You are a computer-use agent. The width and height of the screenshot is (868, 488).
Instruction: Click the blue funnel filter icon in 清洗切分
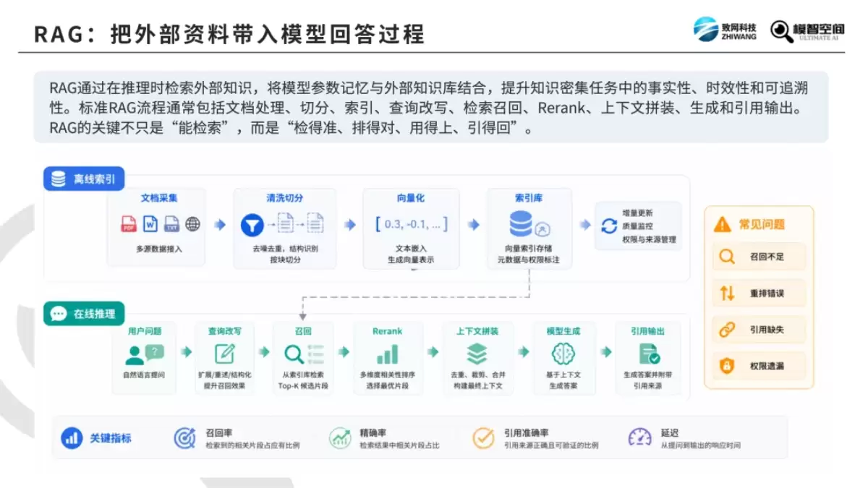tap(252, 225)
